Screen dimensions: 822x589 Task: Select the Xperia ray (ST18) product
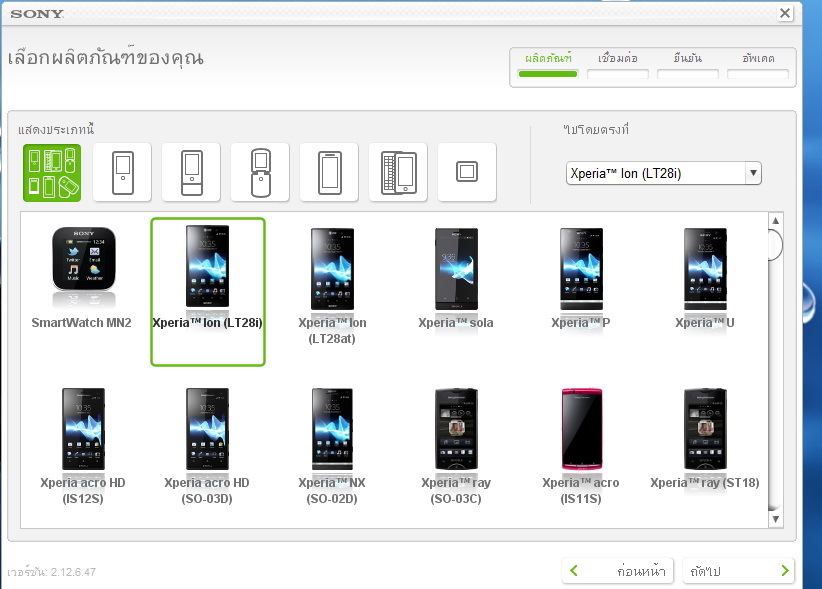(x=705, y=439)
